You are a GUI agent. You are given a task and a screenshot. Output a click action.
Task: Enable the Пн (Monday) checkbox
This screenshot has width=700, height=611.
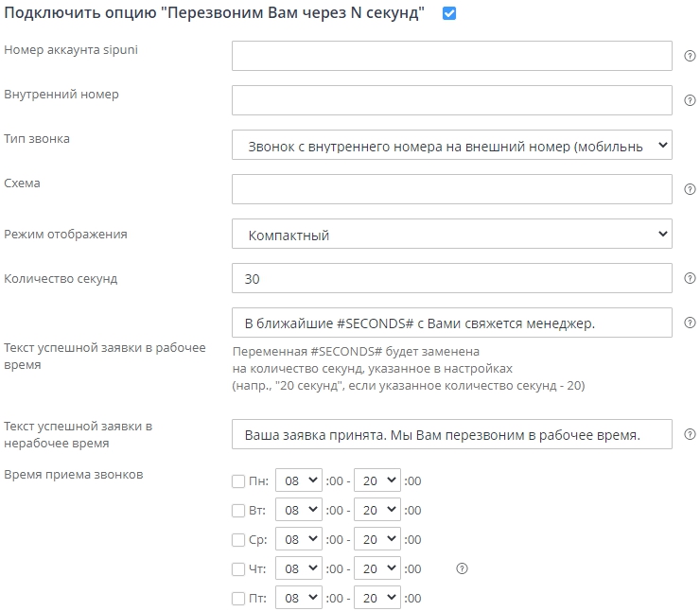click(x=238, y=481)
